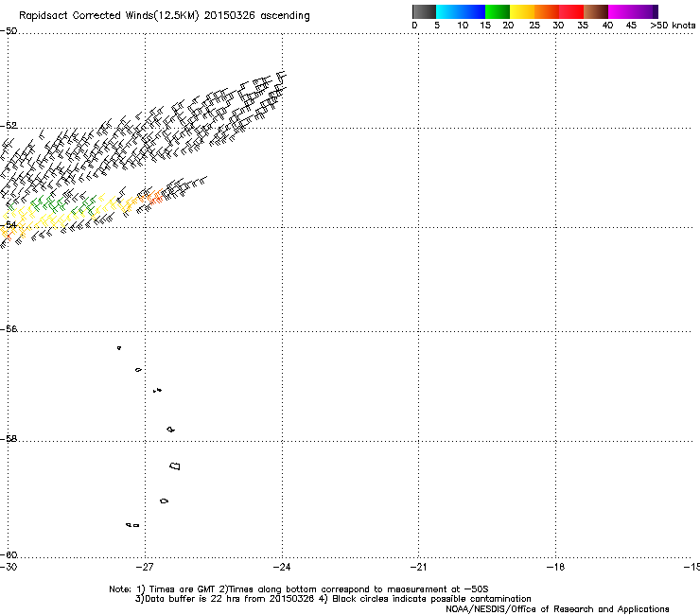Click the '-58' latitude axis label
The width and height of the screenshot is (700, 615).
[9, 439]
